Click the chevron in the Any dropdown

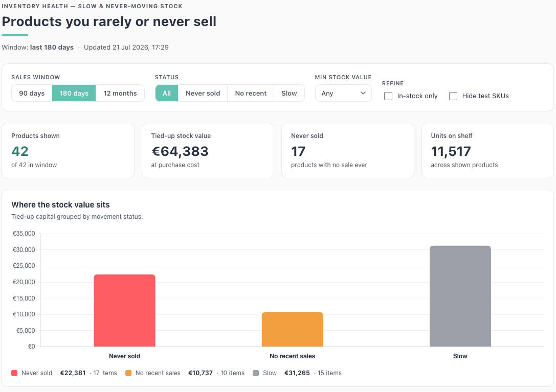pos(363,93)
